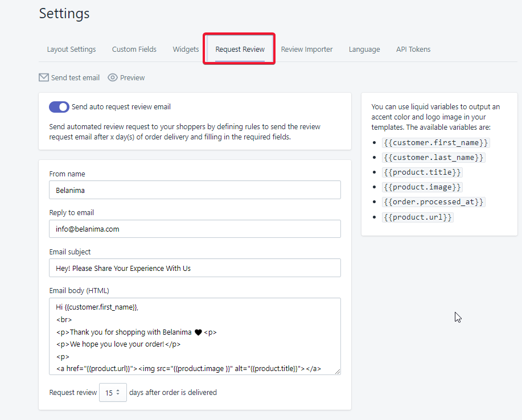Viewport: 522px width, 420px height.
Task: Click the From name input field
Action: 195,190
